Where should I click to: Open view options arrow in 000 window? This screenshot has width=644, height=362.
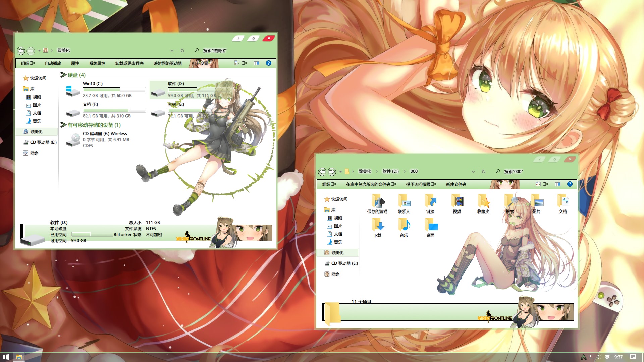coord(546,184)
